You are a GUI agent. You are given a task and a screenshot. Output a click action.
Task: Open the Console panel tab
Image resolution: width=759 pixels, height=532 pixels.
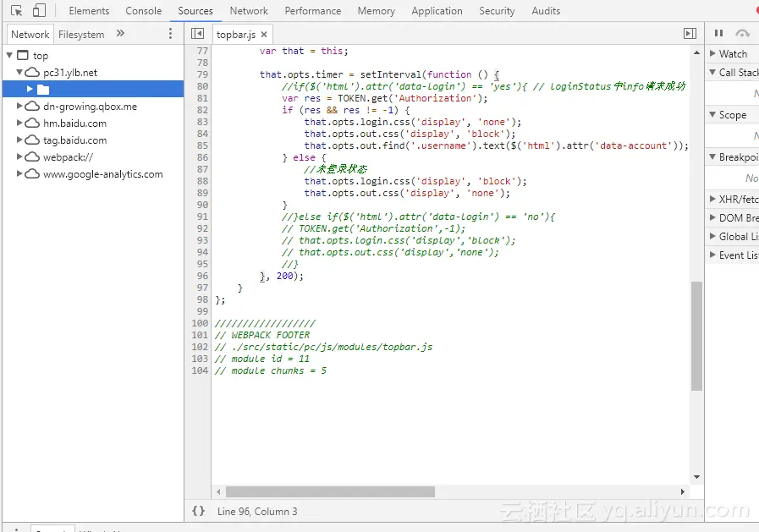tap(143, 11)
